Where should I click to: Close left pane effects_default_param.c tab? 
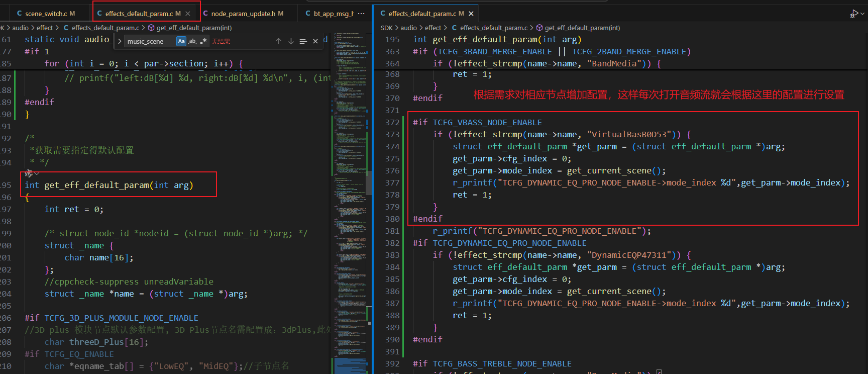click(x=188, y=14)
